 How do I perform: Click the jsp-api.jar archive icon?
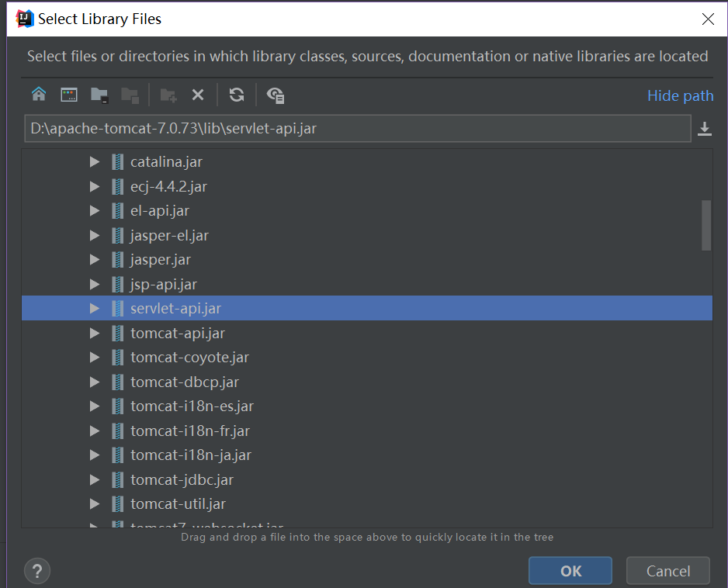click(x=118, y=284)
